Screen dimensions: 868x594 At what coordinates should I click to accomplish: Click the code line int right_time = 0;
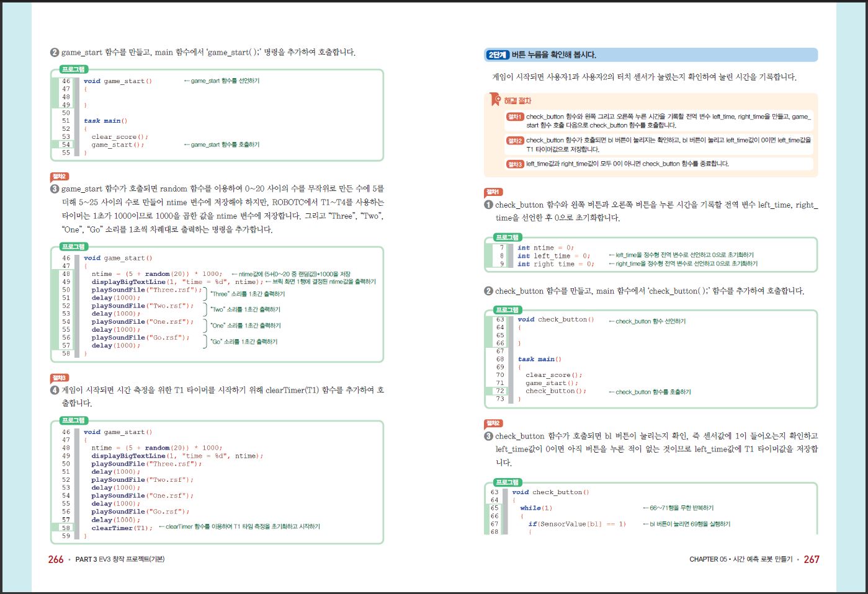point(556,264)
